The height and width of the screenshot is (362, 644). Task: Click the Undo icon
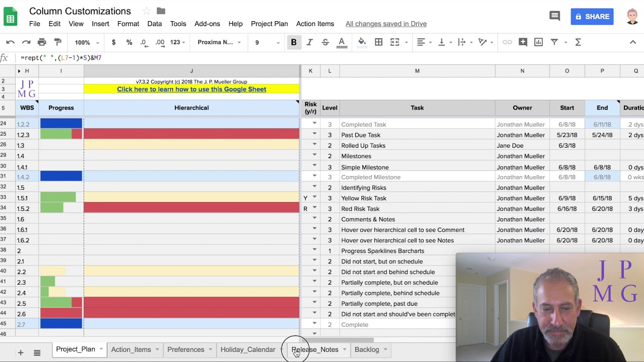pos(11,42)
